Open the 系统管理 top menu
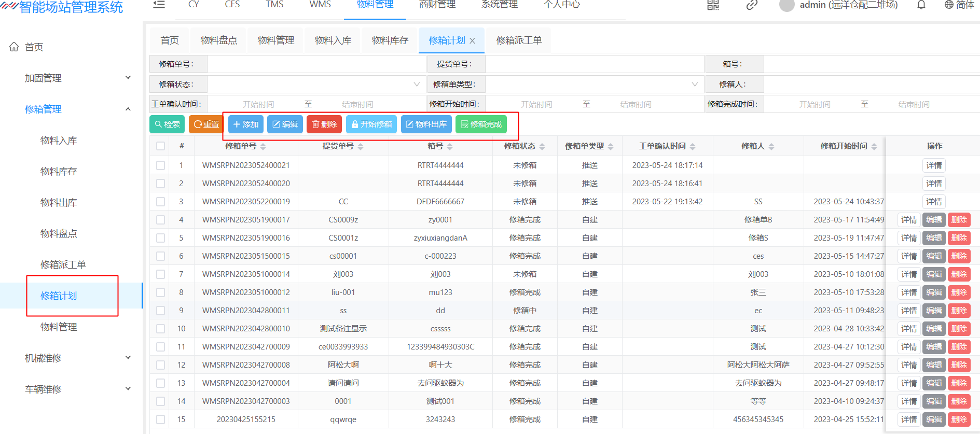The image size is (980, 434). pyautogui.click(x=500, y=5)
